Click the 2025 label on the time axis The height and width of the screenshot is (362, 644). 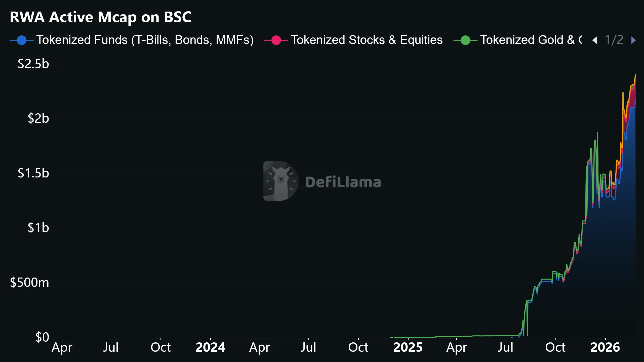coord(408,347)
